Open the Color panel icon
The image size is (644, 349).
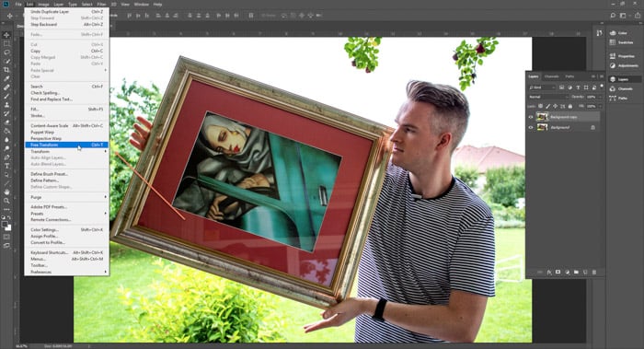613,33
